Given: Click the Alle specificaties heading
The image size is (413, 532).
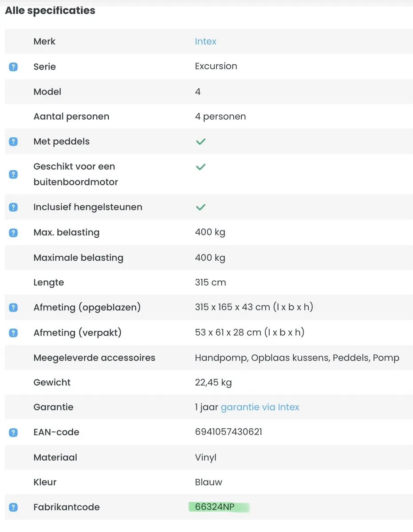Looking at the screenshot, I should click(x=50, y=11).
